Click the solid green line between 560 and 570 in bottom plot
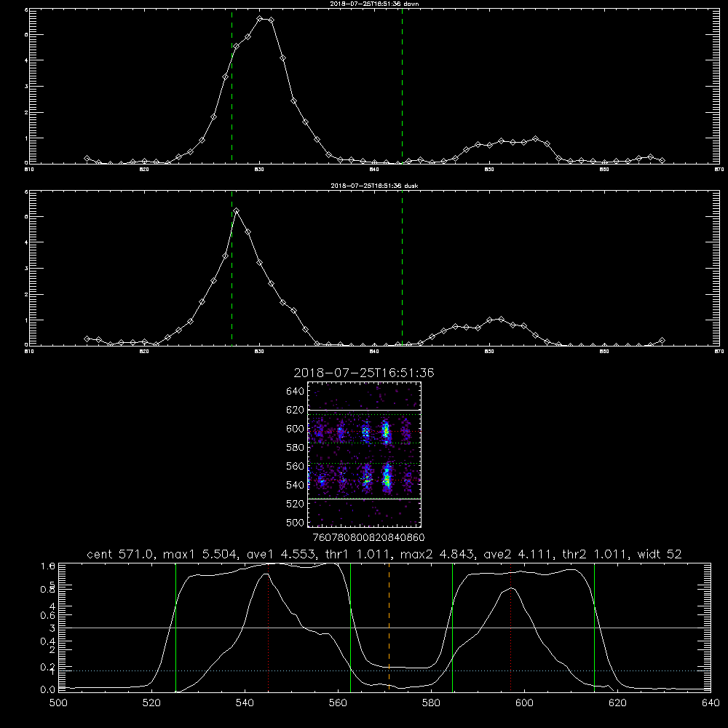 click(x=351, y=627)
